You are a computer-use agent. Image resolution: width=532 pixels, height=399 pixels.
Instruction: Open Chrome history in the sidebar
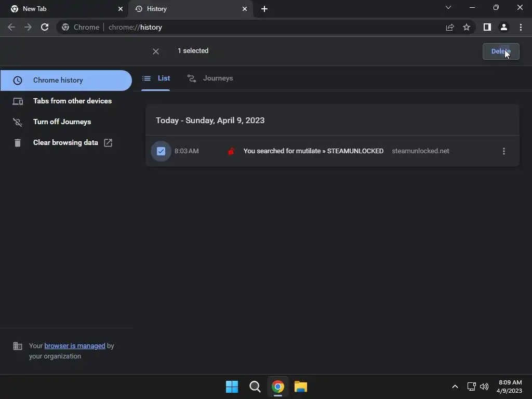pos(66,81)
